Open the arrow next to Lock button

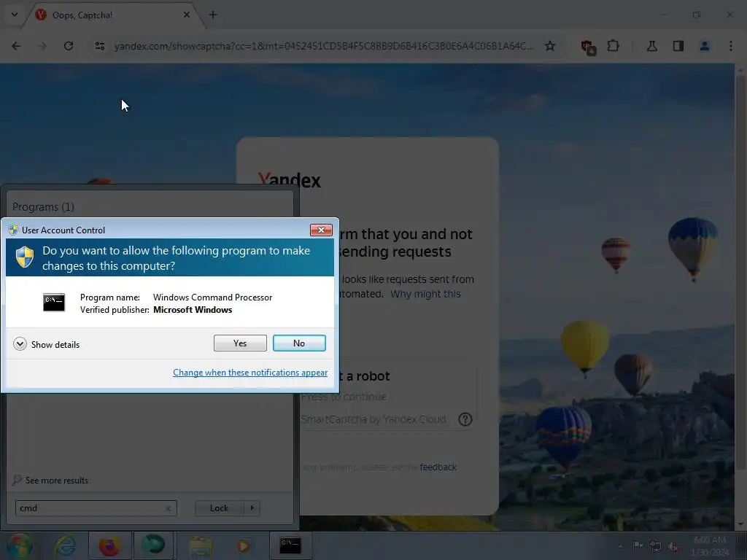(x=252, y=508)
